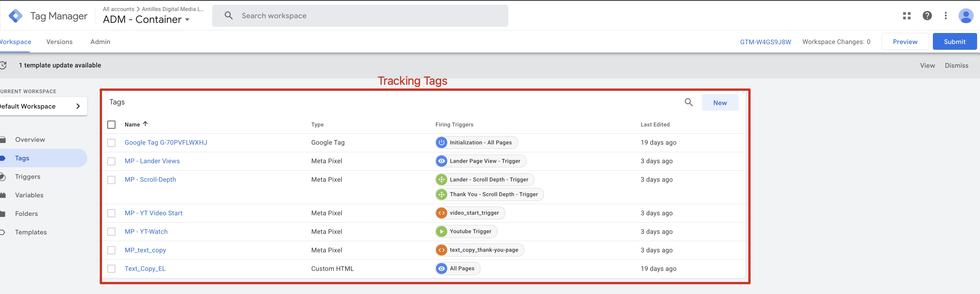
Task: Open the Default Workspace selector chevron
Action: [x=78, y=106]
